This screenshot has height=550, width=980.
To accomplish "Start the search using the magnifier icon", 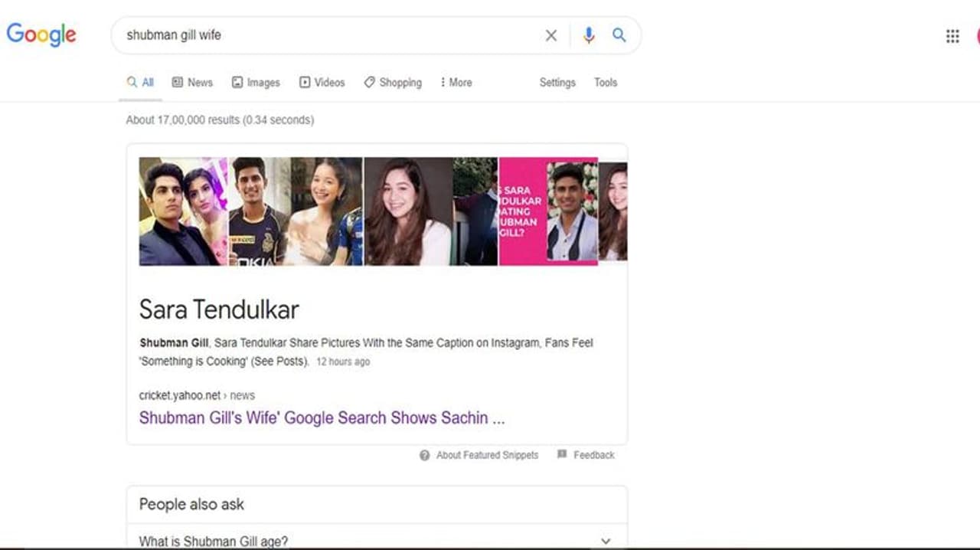I will coord(619,35).
